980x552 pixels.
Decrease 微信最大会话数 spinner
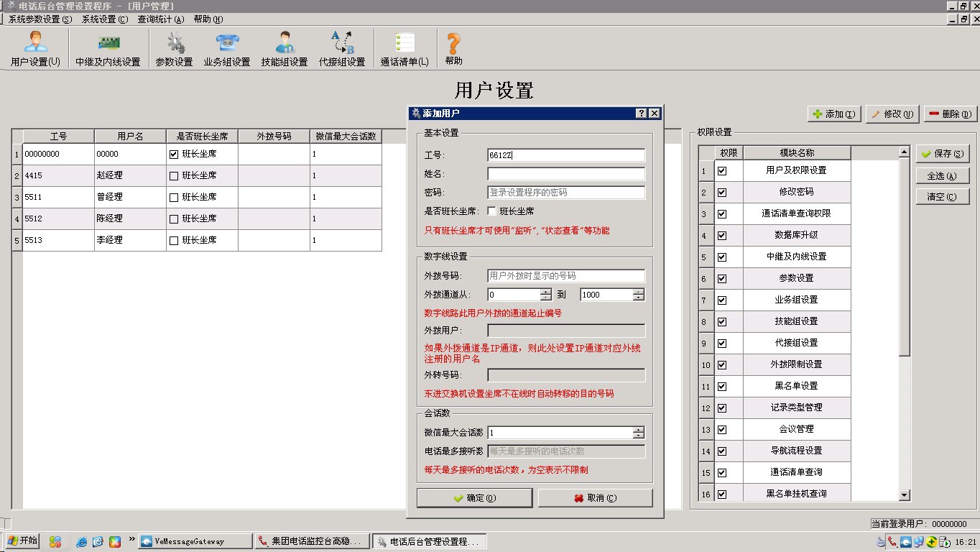639,436
